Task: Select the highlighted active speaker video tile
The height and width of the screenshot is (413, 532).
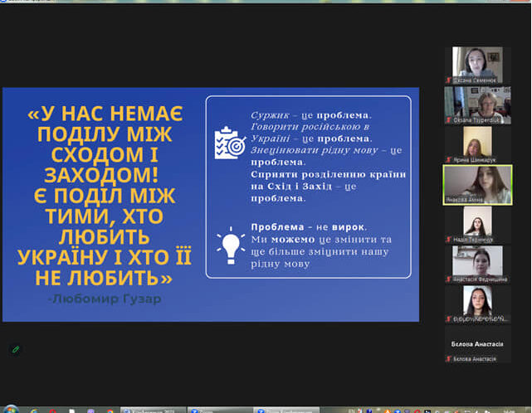Action: coord(477,182)
